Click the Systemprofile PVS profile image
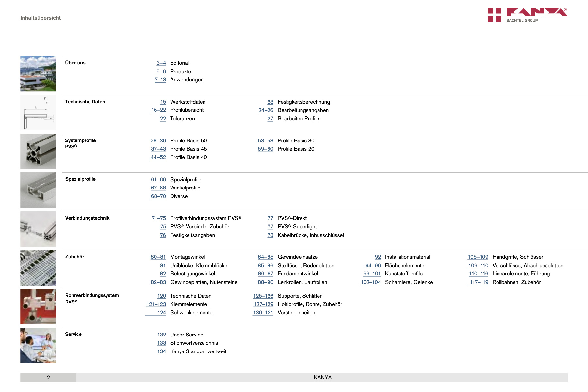The height and width of the screenshot is (392, 588). [x=38, y=151]
